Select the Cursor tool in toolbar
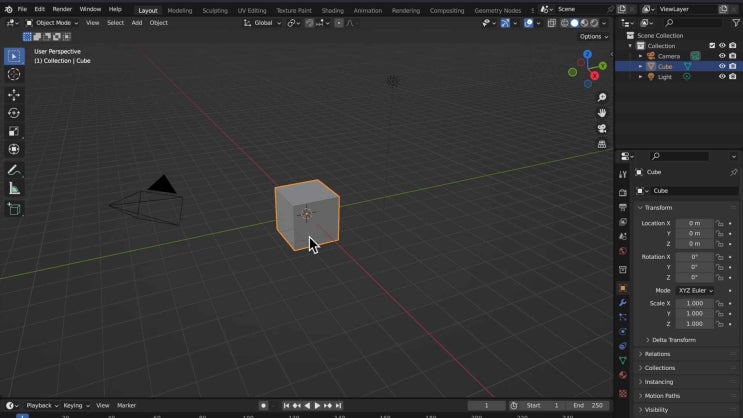 14,75
